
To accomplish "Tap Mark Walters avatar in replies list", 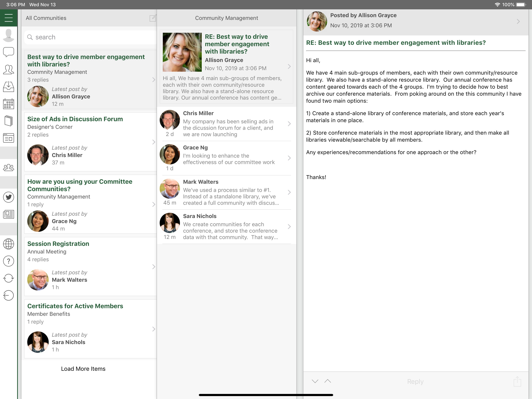I will click(x=170, y=188).
